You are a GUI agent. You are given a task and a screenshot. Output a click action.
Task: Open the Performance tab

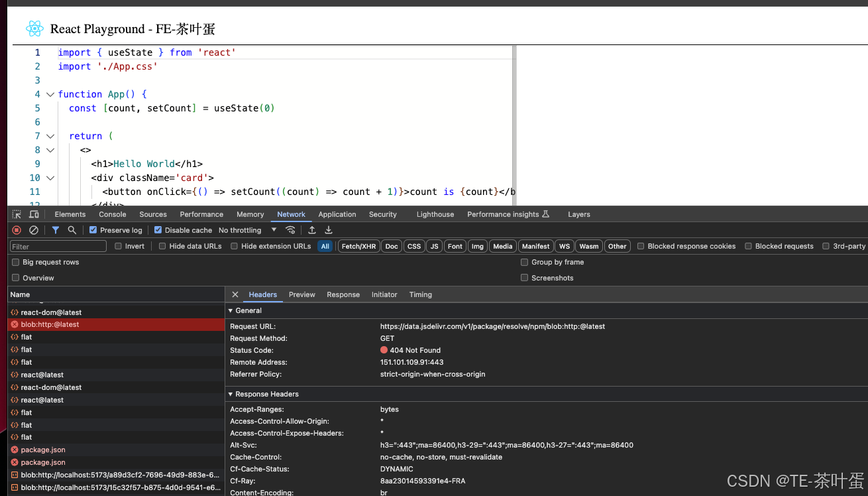(x=201, y=214)
